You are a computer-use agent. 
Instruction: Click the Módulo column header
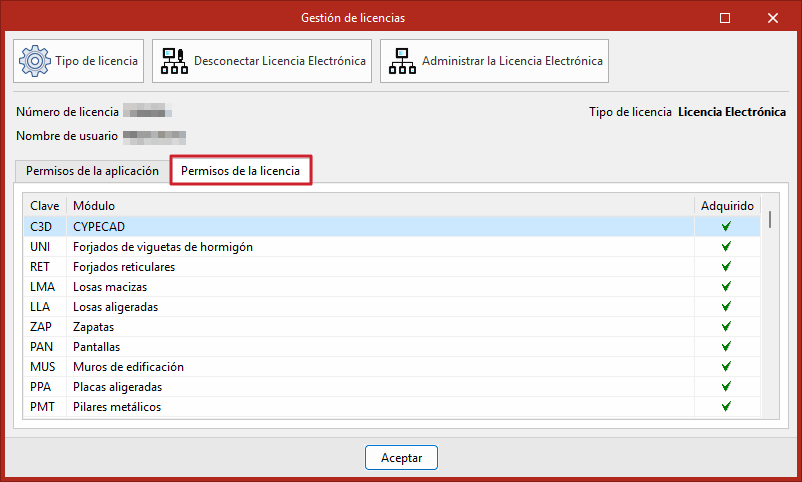[380, 206]
